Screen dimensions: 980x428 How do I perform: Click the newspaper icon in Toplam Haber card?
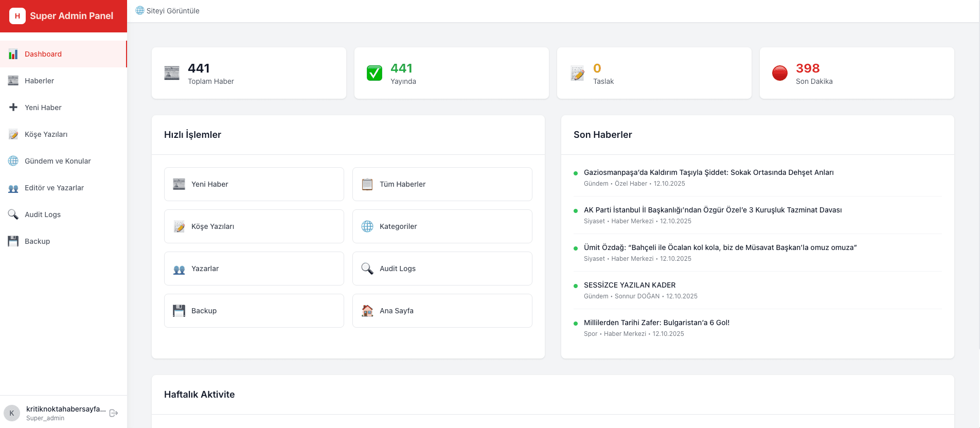pyautogui.click(x=172, y=73)
